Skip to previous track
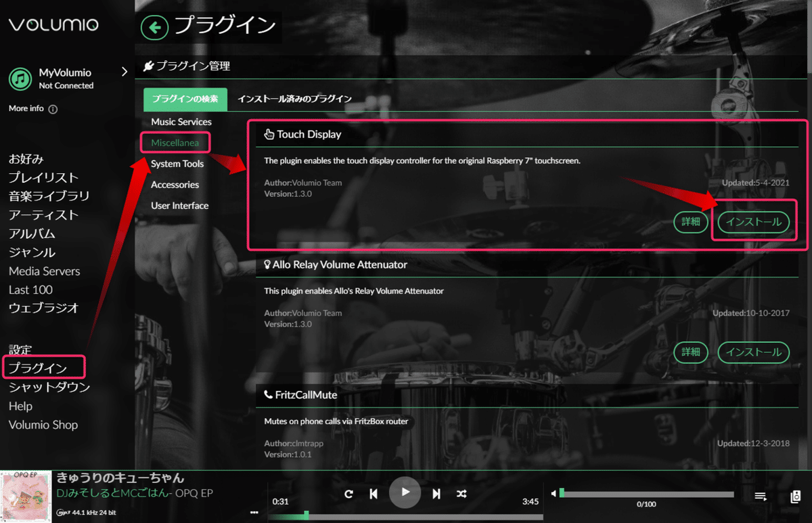 click(x=374, y=494)
